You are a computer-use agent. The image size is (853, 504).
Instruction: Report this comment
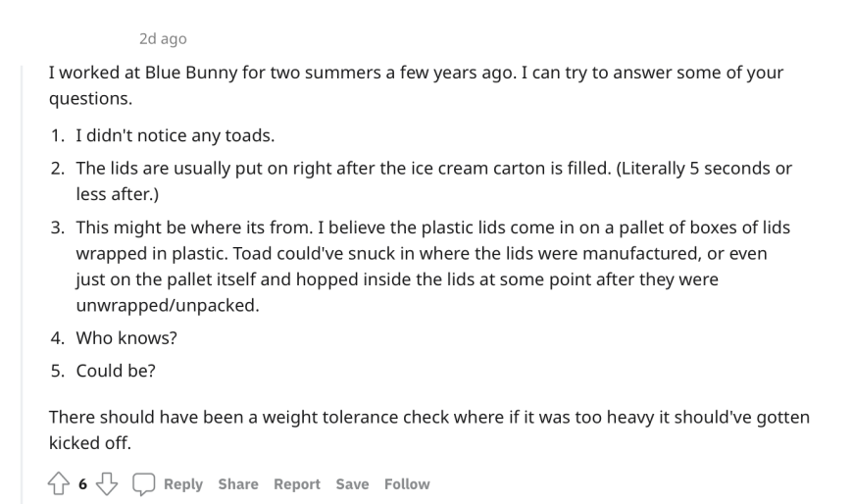pos(297,483)
